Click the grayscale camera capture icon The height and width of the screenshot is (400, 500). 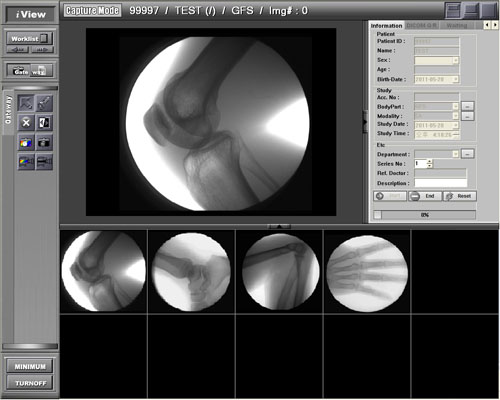(44, 142)
